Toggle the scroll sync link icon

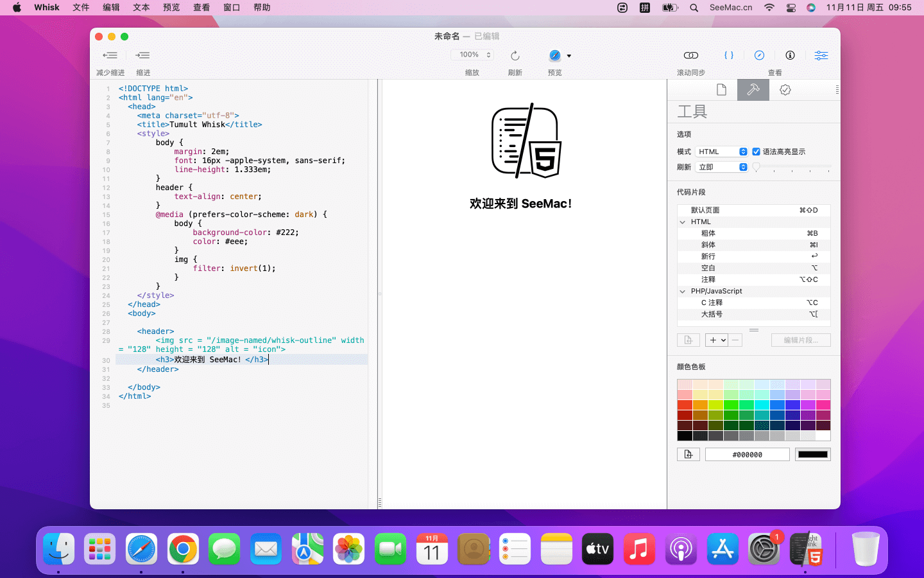690,56
